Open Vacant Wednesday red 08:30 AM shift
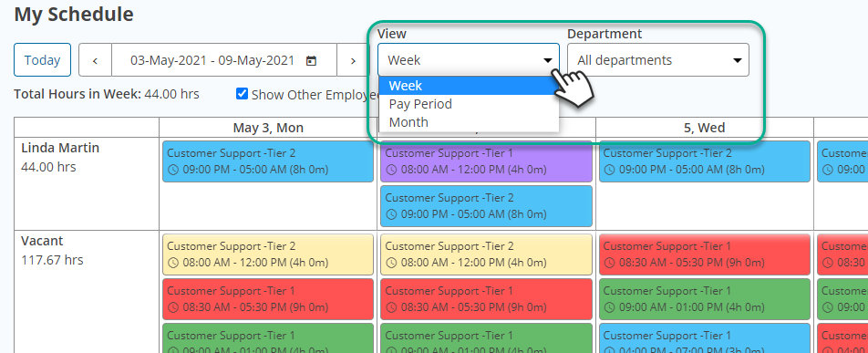868x353 pixels. 705,254
